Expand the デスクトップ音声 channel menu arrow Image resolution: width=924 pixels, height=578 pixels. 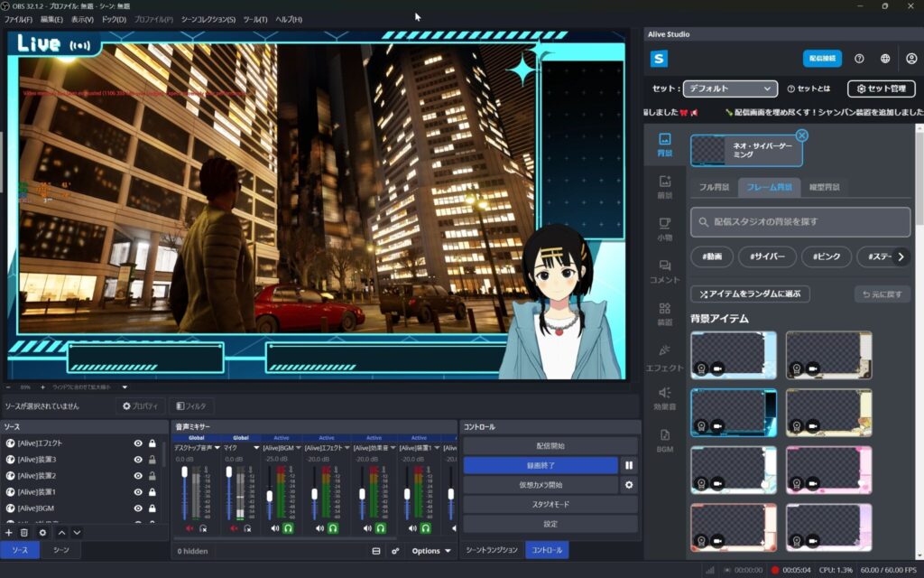(x=217, y=448)
